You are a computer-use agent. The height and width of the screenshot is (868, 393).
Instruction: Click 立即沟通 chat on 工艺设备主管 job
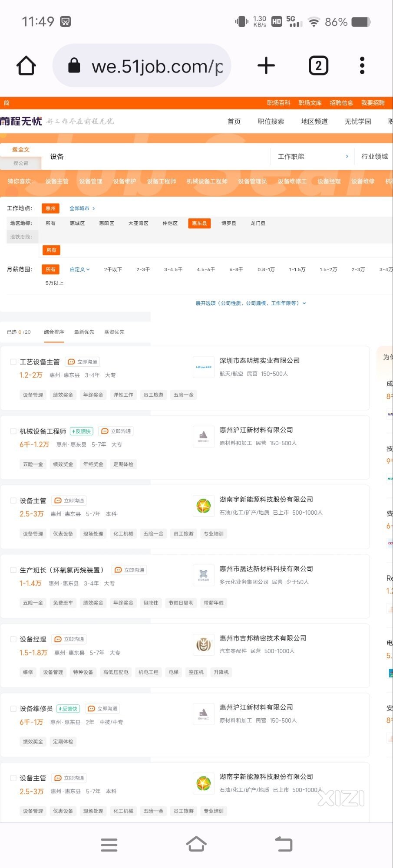(x=83, y=362)
